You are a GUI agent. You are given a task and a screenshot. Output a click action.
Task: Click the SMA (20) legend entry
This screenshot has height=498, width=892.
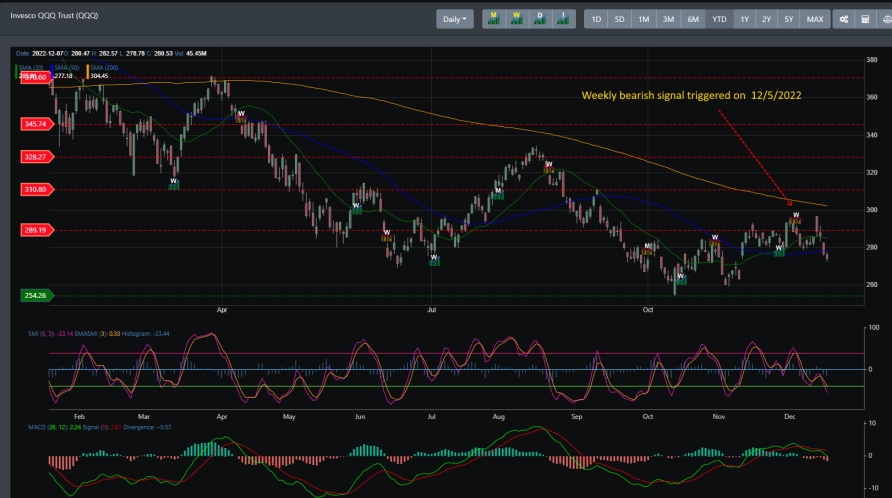pyautogui.click(x=30, y=68)
